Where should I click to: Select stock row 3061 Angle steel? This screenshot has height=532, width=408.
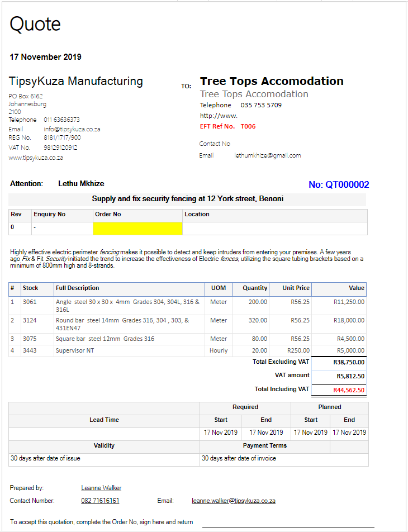click(x=187, y=306)
